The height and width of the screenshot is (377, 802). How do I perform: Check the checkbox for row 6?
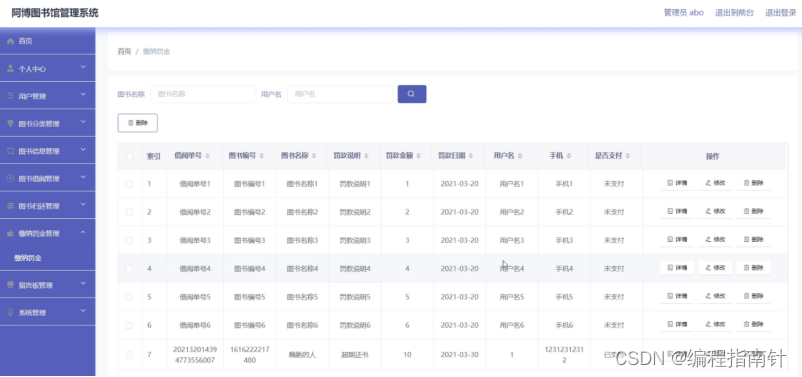coord(129,325)
